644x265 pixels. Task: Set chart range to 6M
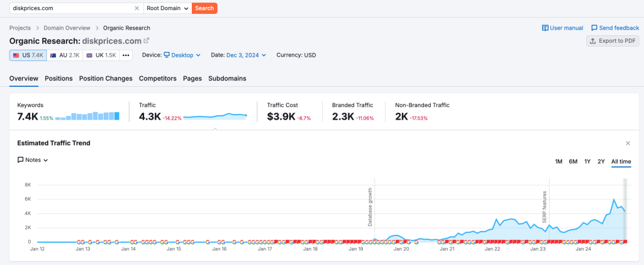coord(573,162)
